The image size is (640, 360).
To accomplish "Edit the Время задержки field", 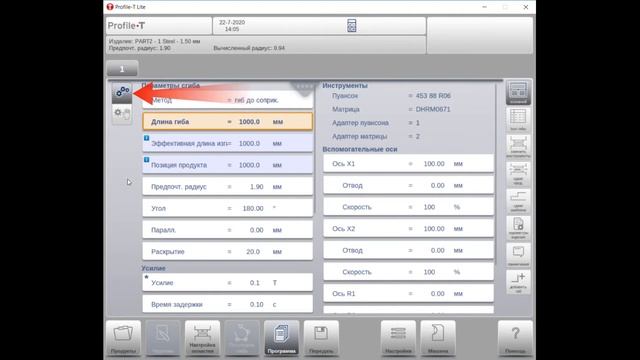I will [227, 304].
